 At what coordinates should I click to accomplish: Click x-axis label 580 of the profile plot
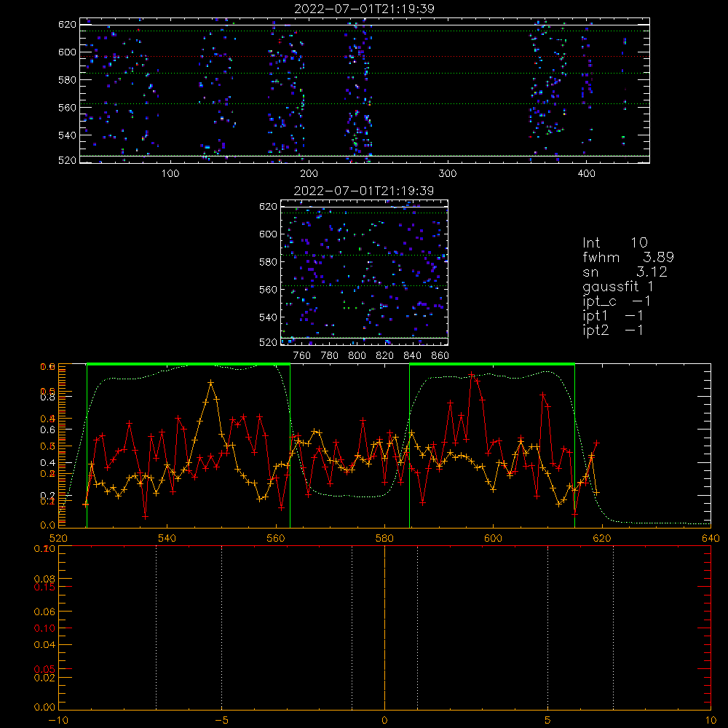pyautogui.click(x=384, y=538)
